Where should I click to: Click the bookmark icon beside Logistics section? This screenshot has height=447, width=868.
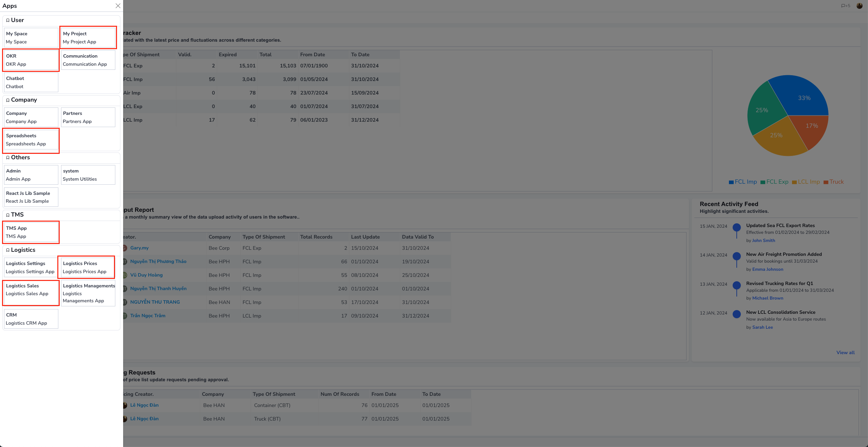coord(7,250)
